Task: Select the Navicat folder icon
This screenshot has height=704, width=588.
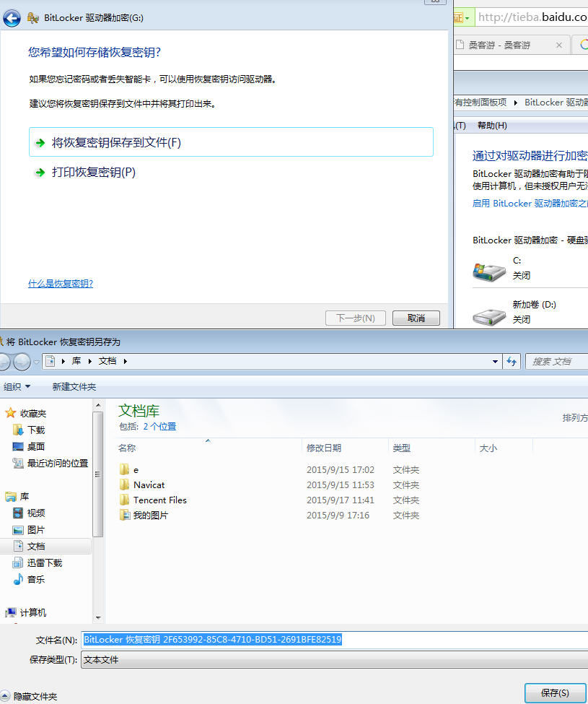Action: (125, 485)
